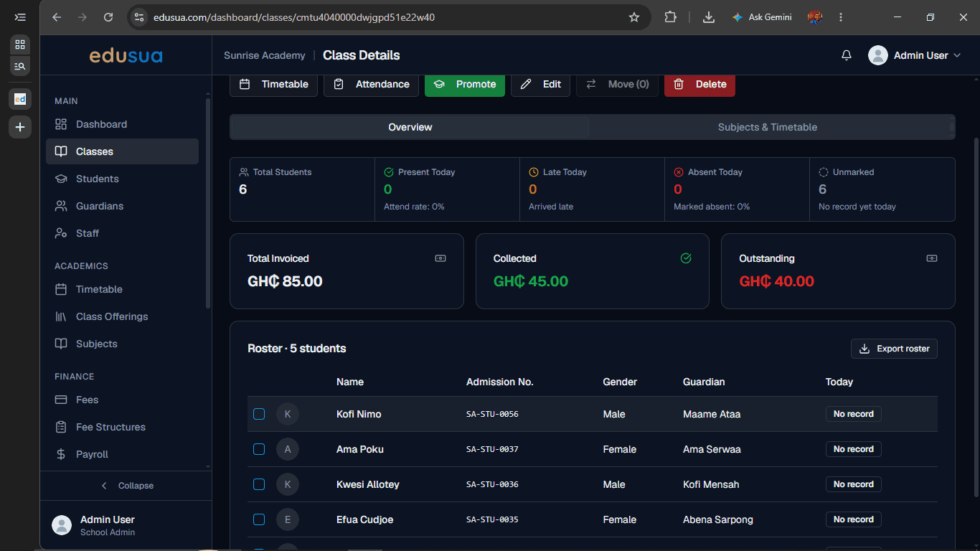
Task: Click the address bar URL
Action: pos(294,17)
